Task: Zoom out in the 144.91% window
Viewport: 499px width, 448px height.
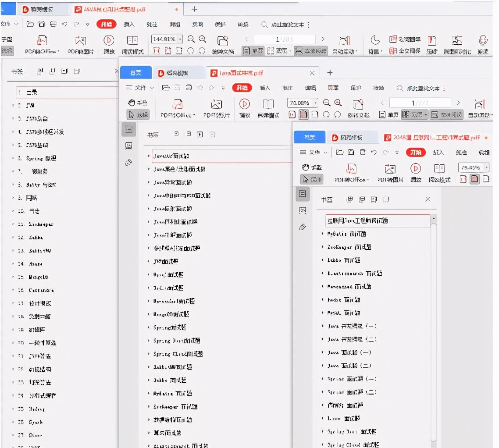Action: click(191, 39)
